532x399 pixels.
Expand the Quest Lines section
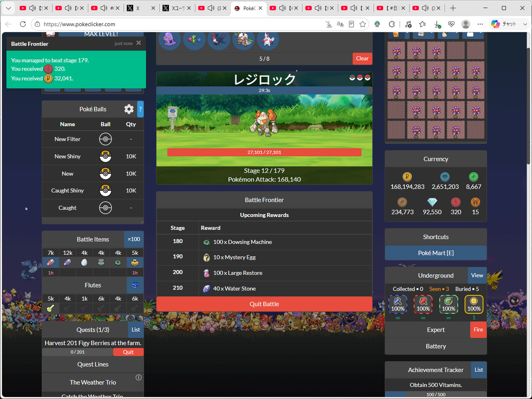pyautogui.click(x=93, y=364)
